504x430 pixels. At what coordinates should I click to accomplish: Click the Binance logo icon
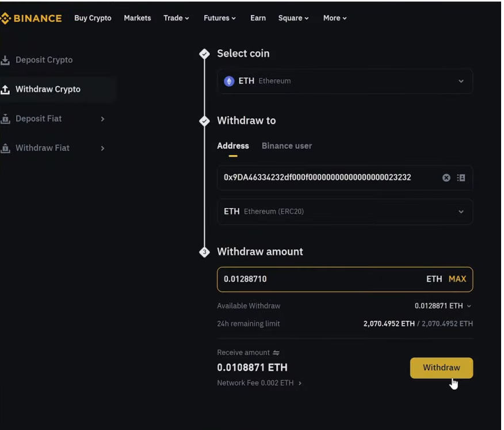pos(6,18)
